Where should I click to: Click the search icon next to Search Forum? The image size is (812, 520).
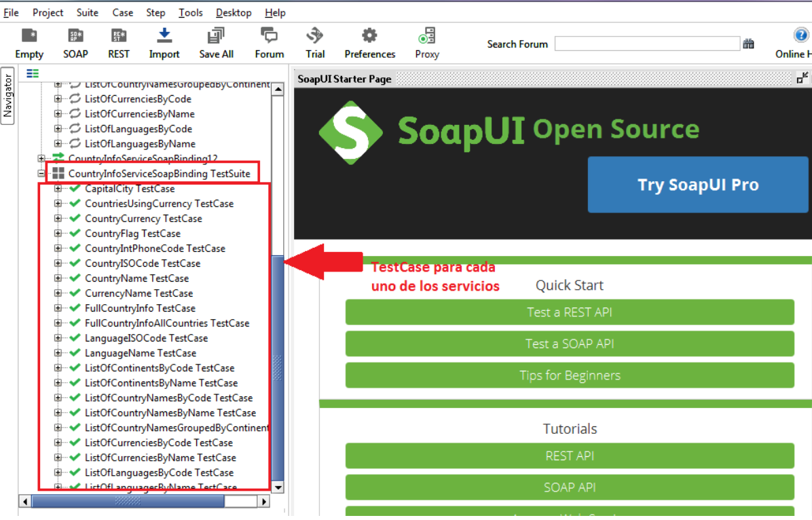(x=749, y=43)
